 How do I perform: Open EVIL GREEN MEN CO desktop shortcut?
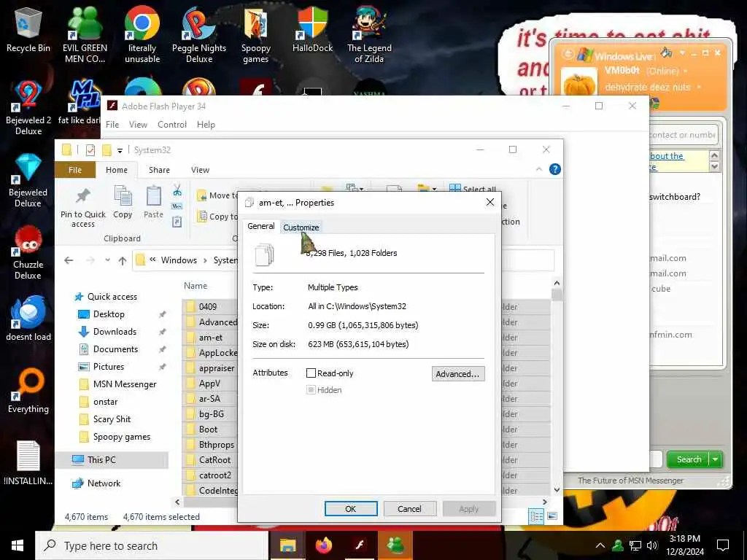click(85, 34)
